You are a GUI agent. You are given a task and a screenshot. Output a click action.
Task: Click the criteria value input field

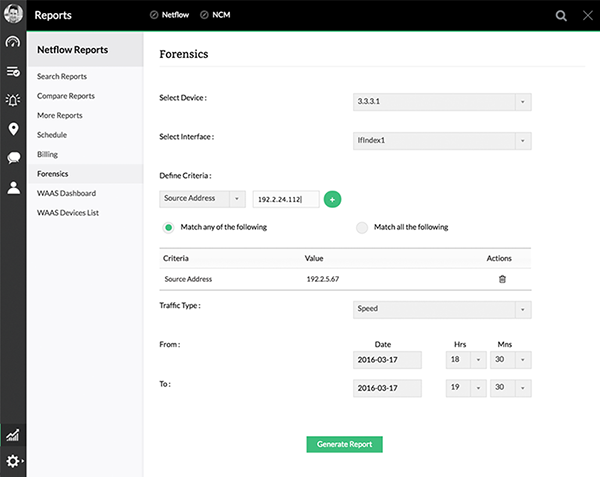click(x=285, y=199)
